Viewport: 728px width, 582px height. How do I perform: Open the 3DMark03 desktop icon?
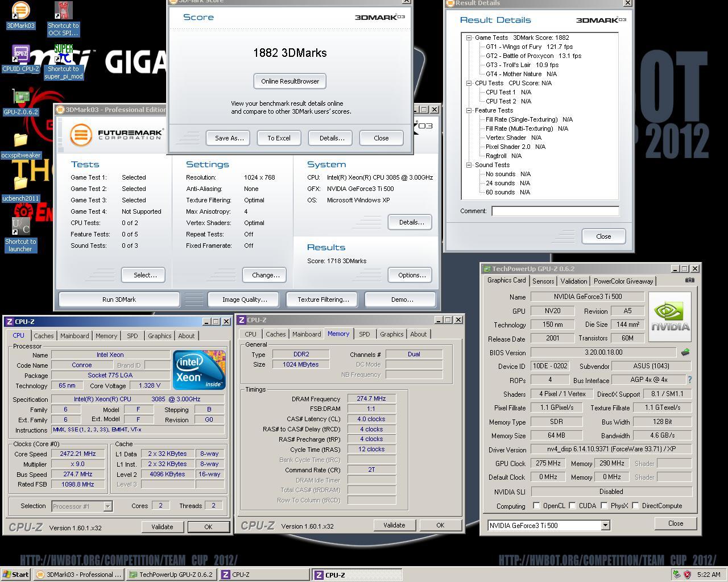20,15
